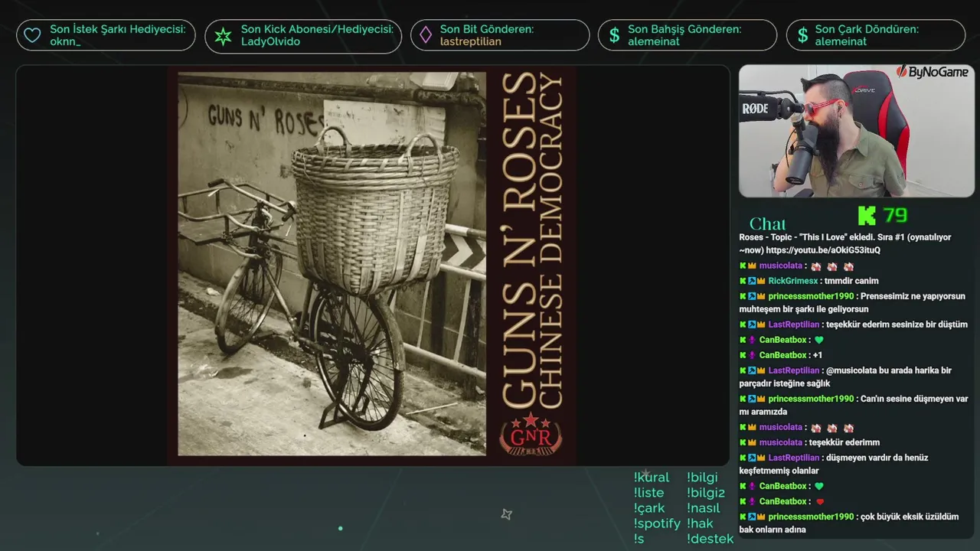980x551 pixels.
Task: Click the diamond icon beside Son Bit Gönderen
Action: pyautogui.click(x=425, y=35)
